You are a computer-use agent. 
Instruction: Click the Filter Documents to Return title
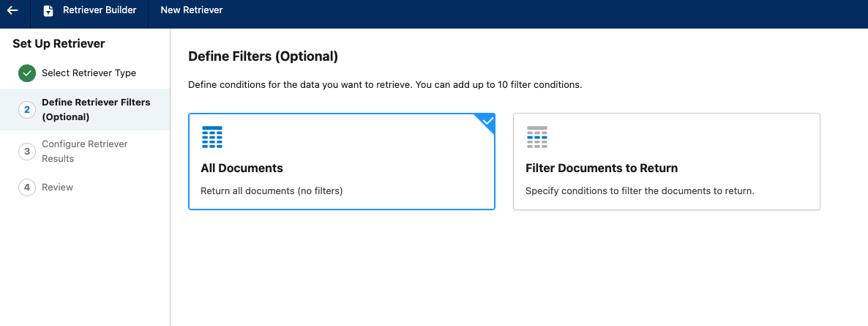[602, 168]
